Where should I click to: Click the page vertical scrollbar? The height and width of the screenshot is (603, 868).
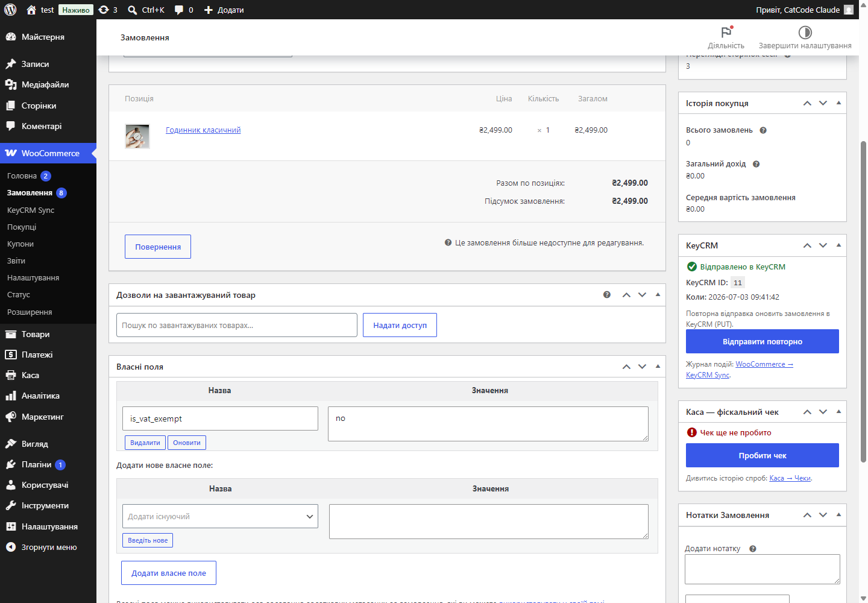pyautogui.click(x=863, y=301)
